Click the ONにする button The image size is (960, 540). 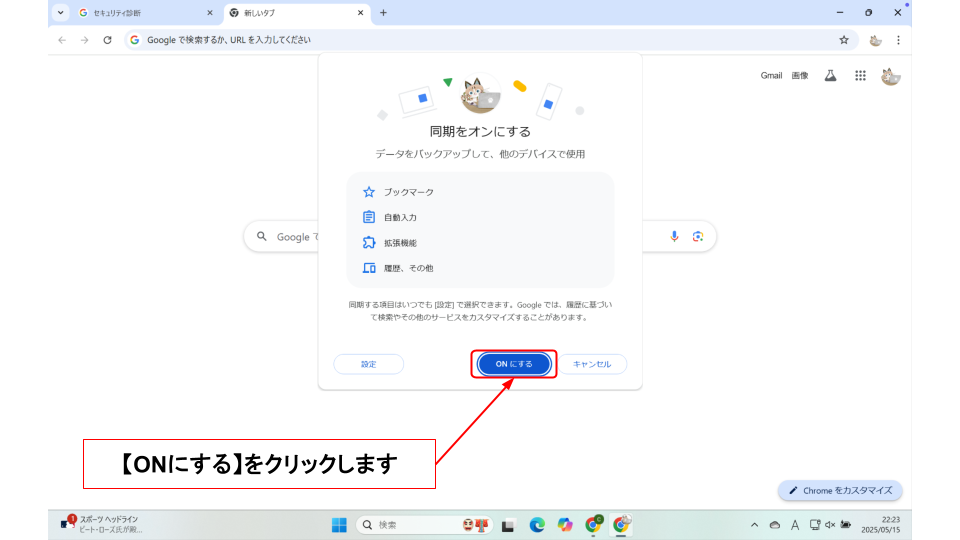click(514, 364)
